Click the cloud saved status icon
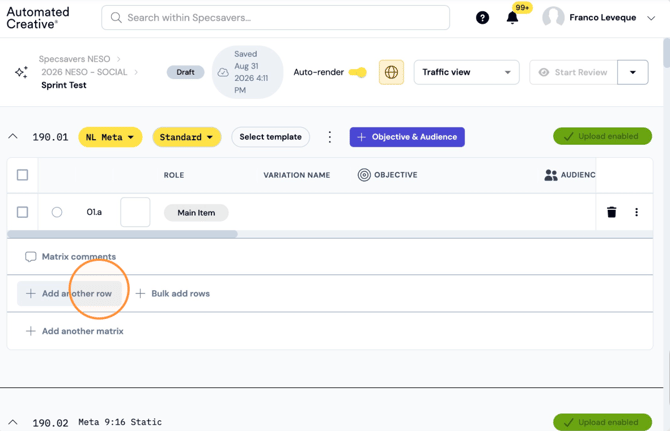 coord(223,72)
